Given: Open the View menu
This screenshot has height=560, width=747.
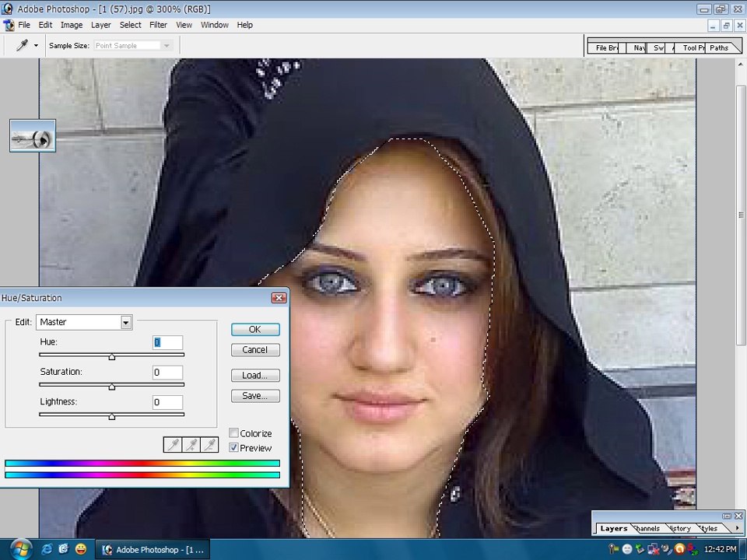Looking at the screenshot, I should (x=184, y=25).
